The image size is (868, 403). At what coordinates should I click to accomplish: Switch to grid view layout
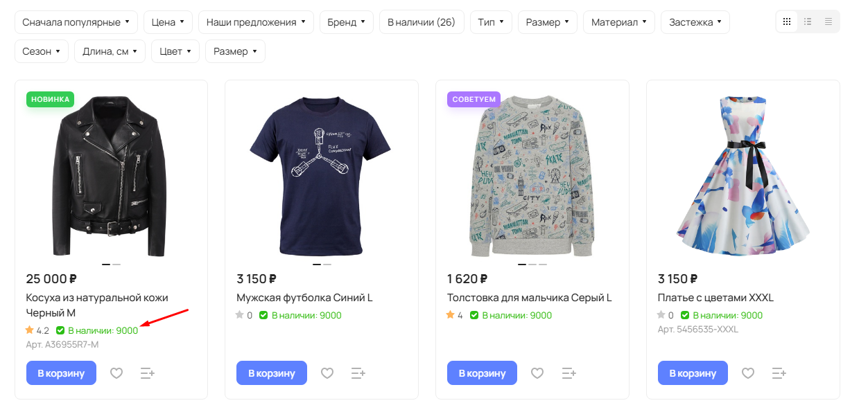click(x=787, y=22)
